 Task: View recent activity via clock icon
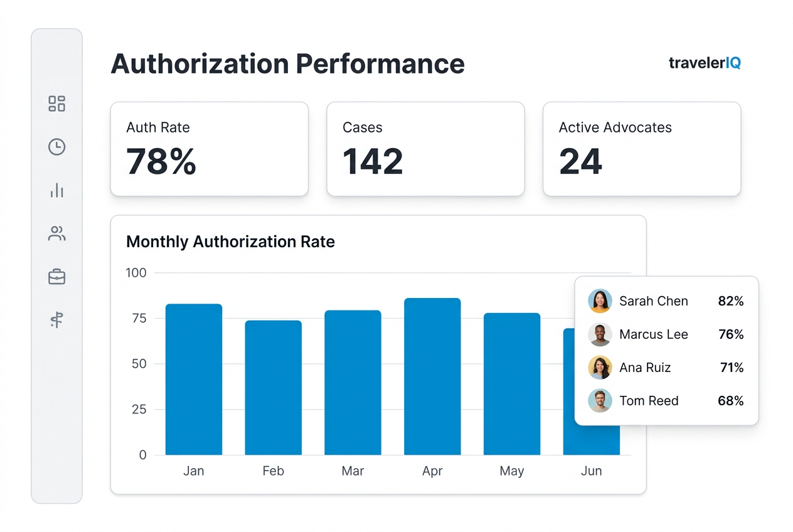coord(56,147)
